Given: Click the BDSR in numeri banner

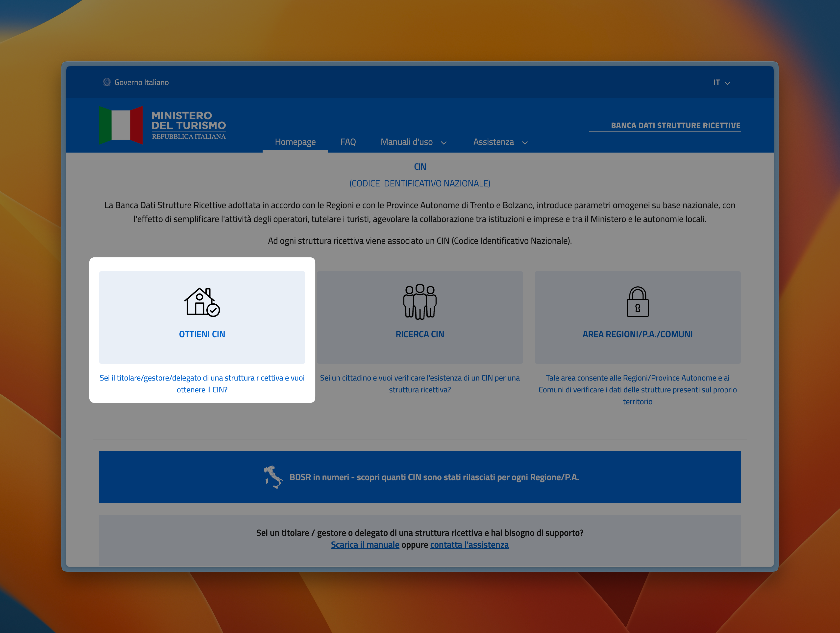Looking at the screenshot, I should [x=434, y=477].
